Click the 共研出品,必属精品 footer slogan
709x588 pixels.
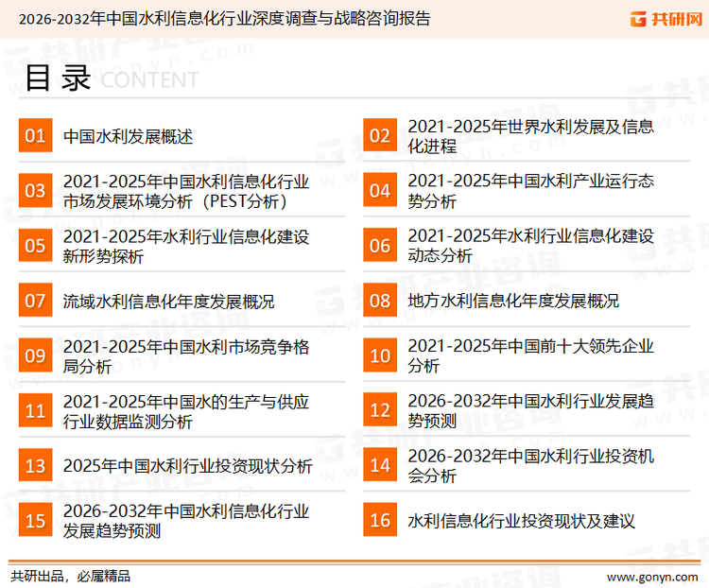(x=71, y=575)
